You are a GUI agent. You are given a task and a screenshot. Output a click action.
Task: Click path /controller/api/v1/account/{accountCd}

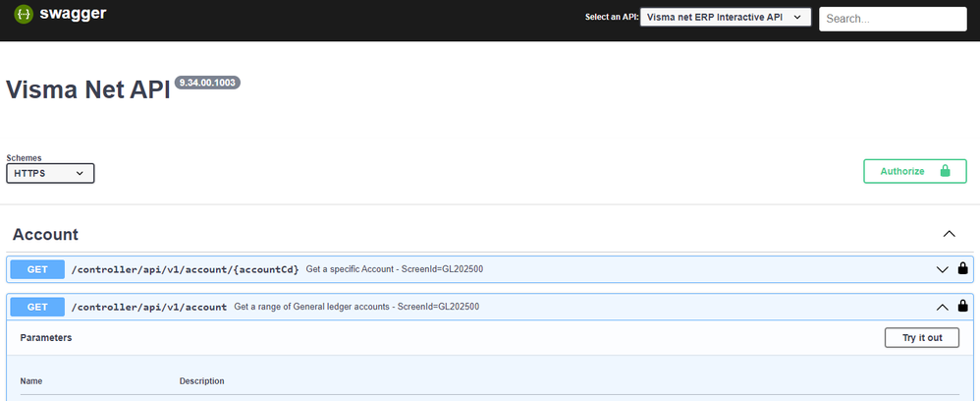click(x=186, y=269)
